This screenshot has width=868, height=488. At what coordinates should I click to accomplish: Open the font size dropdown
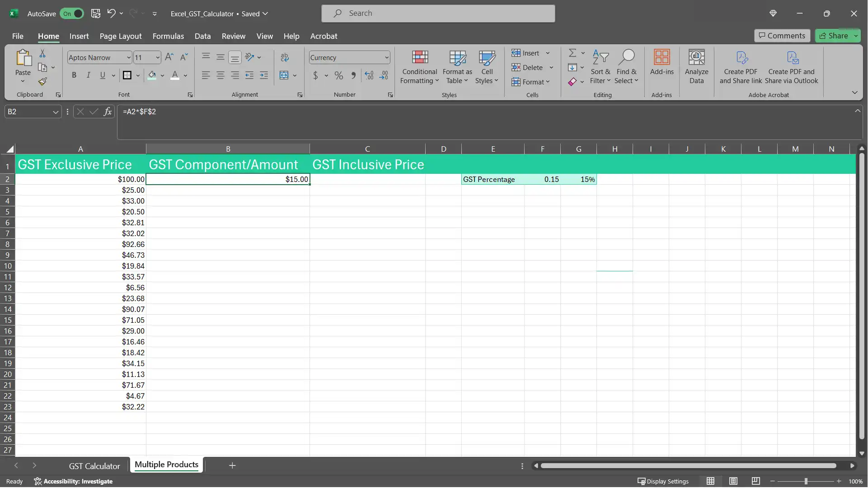(x=157, y=58)
